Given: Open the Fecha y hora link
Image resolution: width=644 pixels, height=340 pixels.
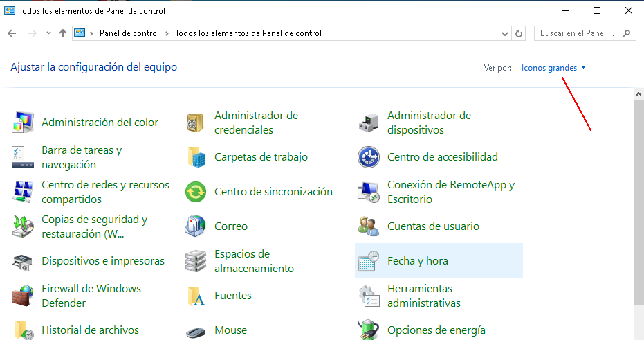Looking at the screenshot, I should point(417,260).
